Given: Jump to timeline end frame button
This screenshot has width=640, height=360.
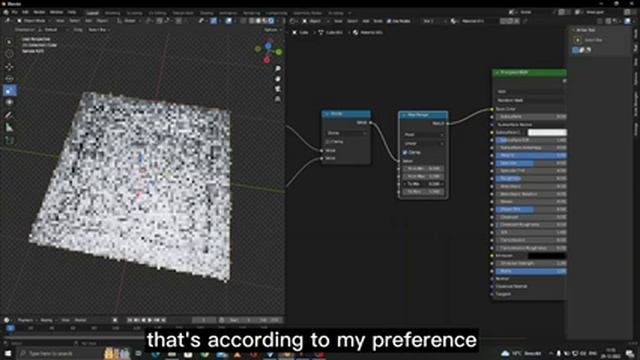Looking at the screenshot, I should point(163,320).
